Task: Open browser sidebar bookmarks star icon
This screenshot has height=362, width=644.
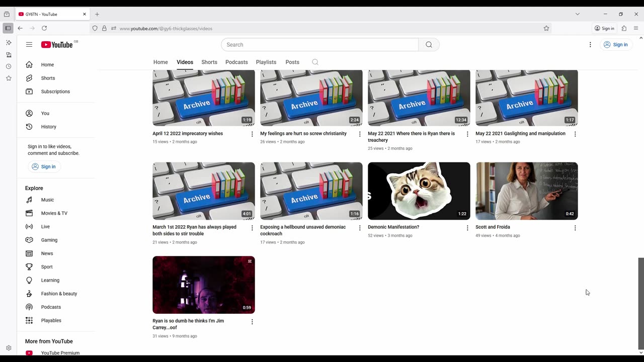Action: tap(9, 78)
